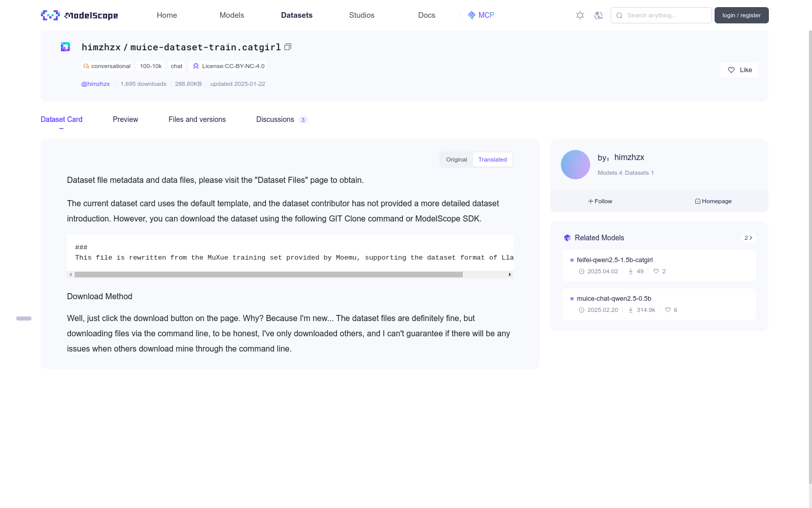
Task: Open the Datasets section
Action: 297,15
